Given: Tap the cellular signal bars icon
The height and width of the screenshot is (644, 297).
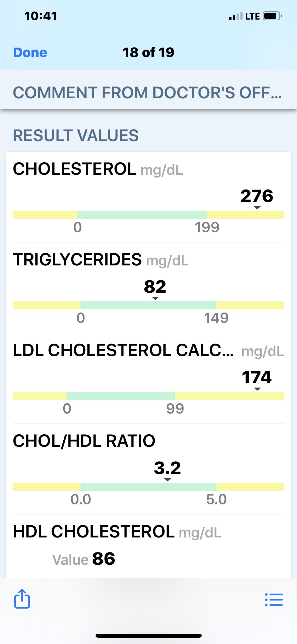Looking at the screenshot, I should coord(235,16).
